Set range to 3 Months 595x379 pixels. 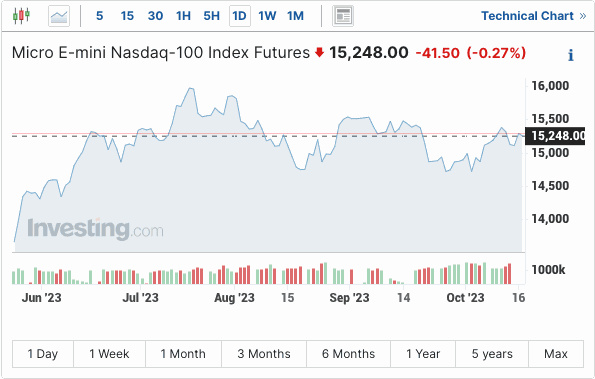click(264, 354)
